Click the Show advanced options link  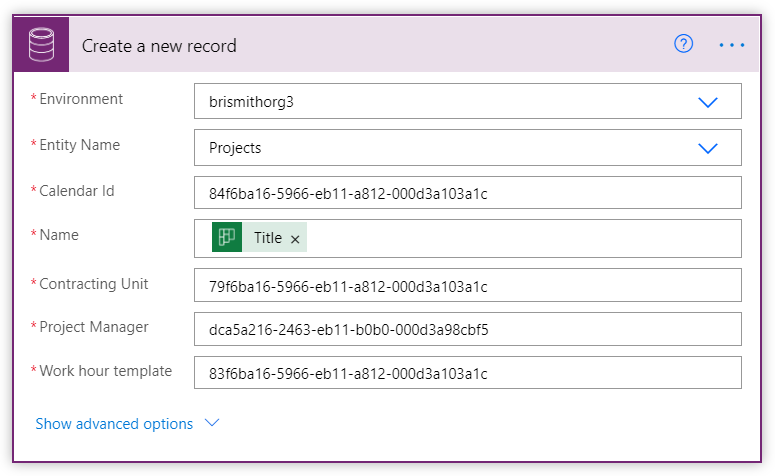tap(114, 424)
